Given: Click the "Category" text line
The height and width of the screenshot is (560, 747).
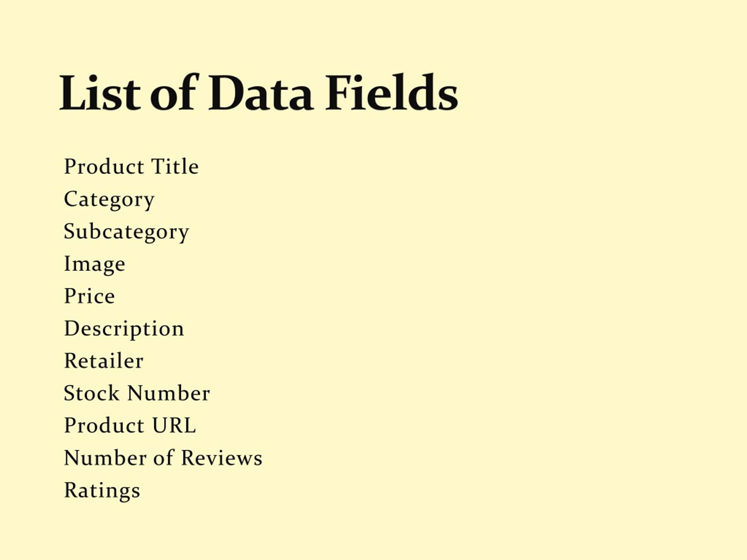Looking at the screenshot, I should [109, 199].
